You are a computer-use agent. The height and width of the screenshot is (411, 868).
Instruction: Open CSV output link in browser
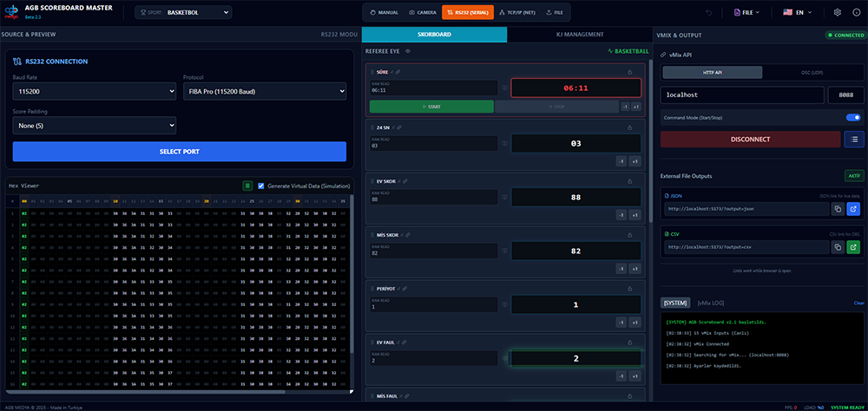(853, 247)
